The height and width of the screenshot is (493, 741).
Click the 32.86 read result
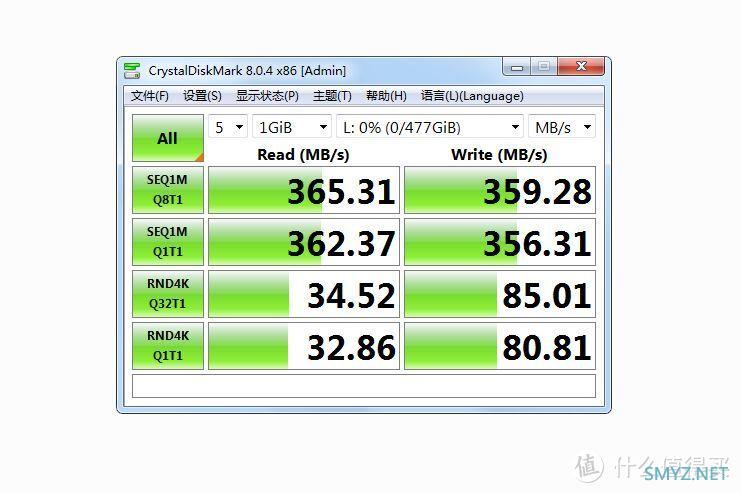click(304, 346)
